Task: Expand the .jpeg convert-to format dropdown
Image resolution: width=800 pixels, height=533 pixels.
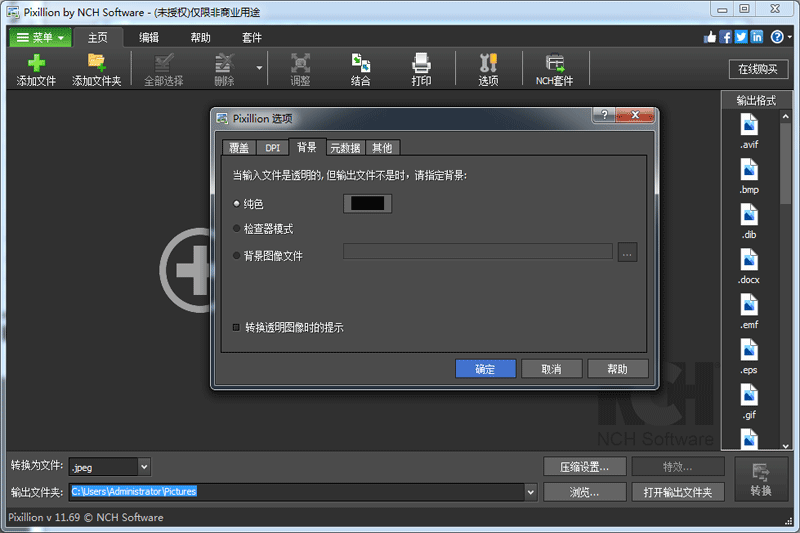Action: pos(144,466)
